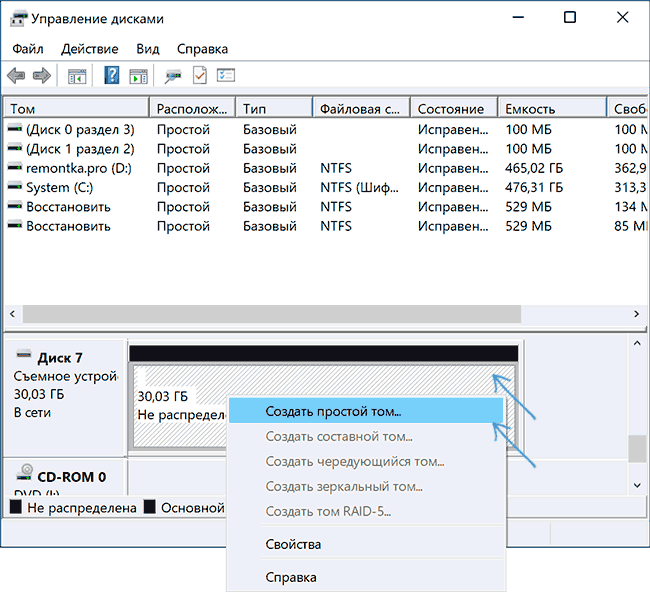Click disabled Создать зеркальный том… entry
Screen dimensions: 650x592
click(x=366, y=486)
